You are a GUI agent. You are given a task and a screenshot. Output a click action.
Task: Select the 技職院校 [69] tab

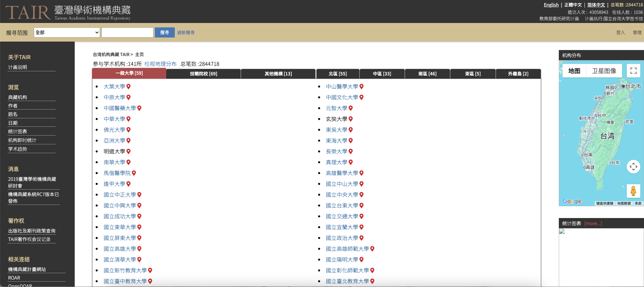point(204,74)
